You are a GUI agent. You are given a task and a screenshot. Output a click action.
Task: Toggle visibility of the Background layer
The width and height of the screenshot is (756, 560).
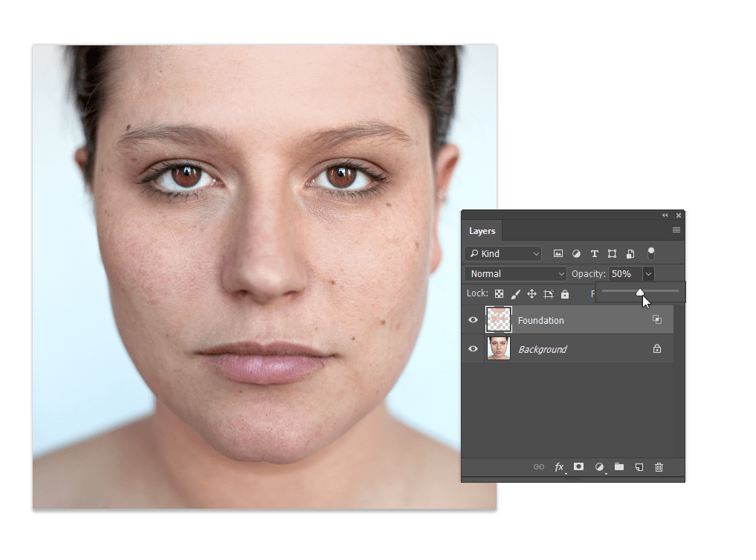(473, 349)
